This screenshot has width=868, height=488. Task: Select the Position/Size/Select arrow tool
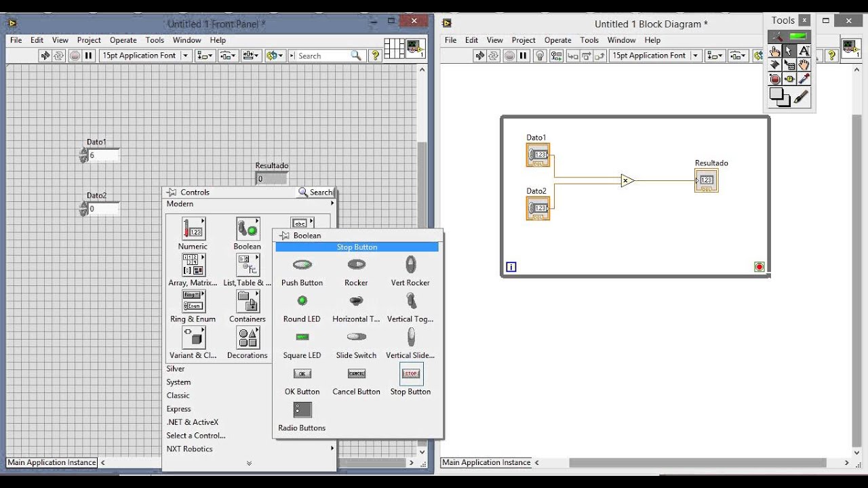point(789,51)
